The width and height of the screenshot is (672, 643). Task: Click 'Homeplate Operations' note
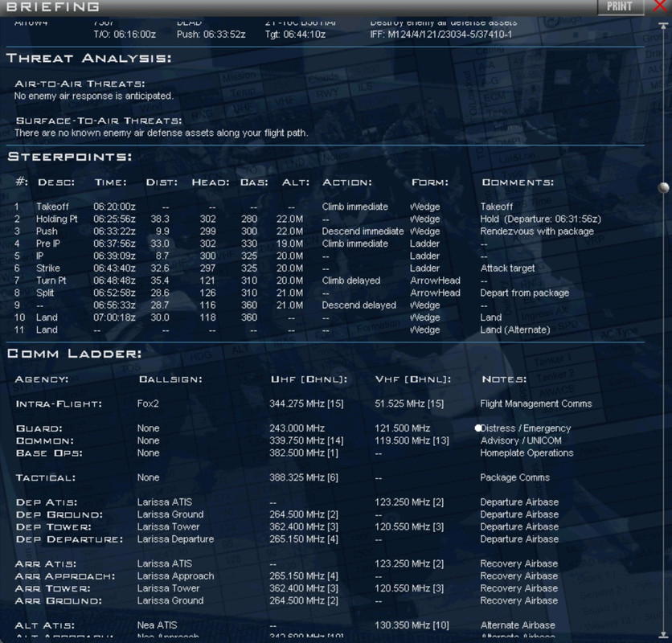pyautogui.click(x=527, y=453)
